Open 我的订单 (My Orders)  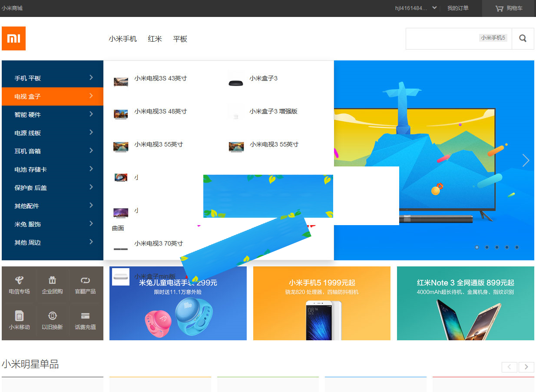tap(457, 9)
